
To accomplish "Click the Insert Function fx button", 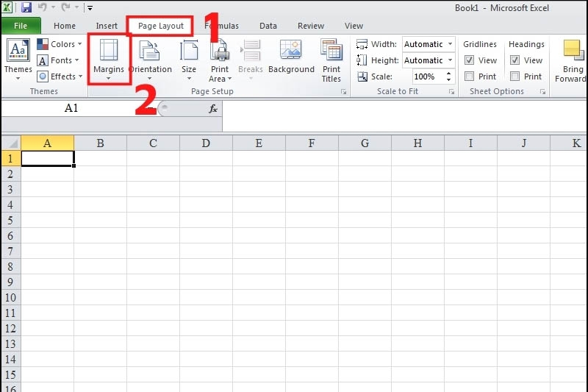I will 213,109.
